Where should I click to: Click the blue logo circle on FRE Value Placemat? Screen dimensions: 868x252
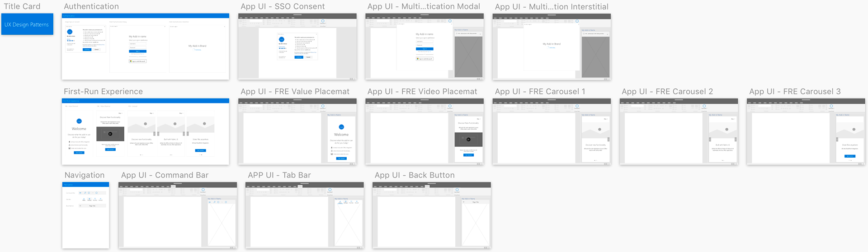click(341, 127)
